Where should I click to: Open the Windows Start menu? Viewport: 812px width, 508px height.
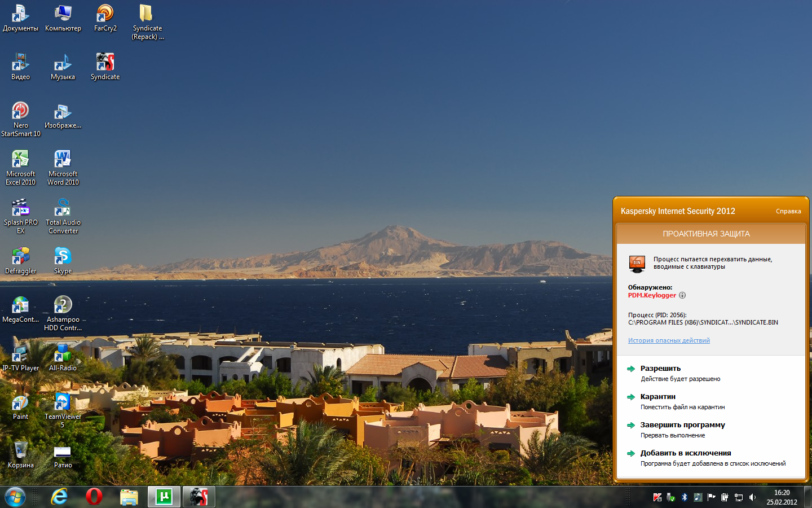[x=15, y=497]
